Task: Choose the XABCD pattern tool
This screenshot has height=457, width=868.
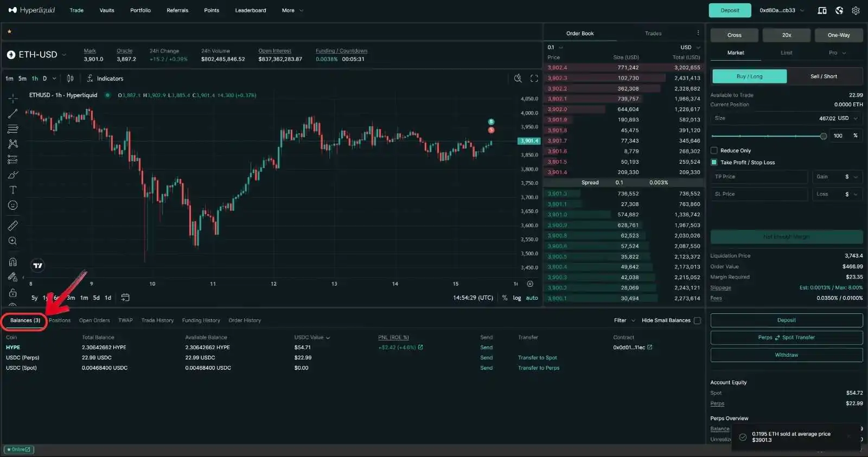Action: [13, 144]
